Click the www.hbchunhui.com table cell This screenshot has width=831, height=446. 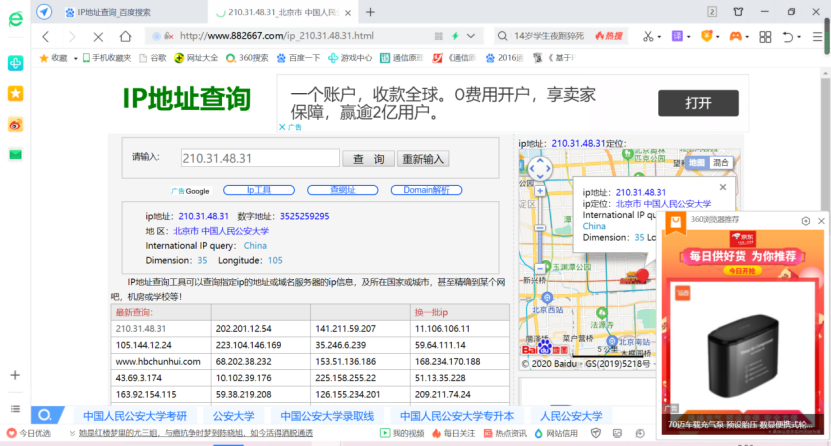[x=161, y=361]
